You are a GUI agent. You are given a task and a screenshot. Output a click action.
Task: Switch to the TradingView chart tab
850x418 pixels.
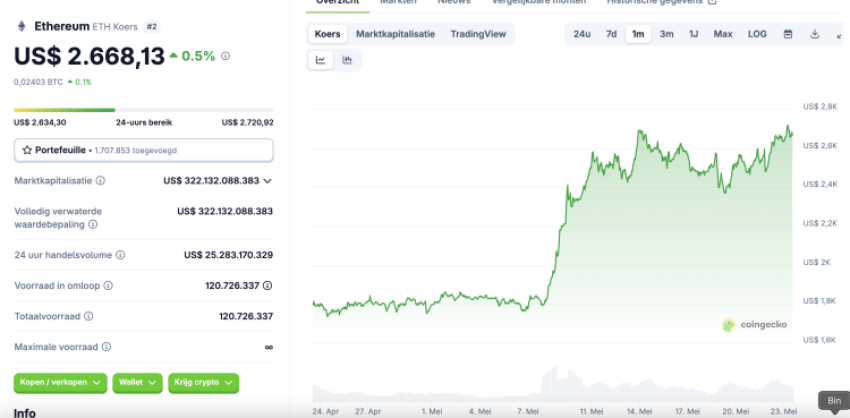click(x=478, y=34)
